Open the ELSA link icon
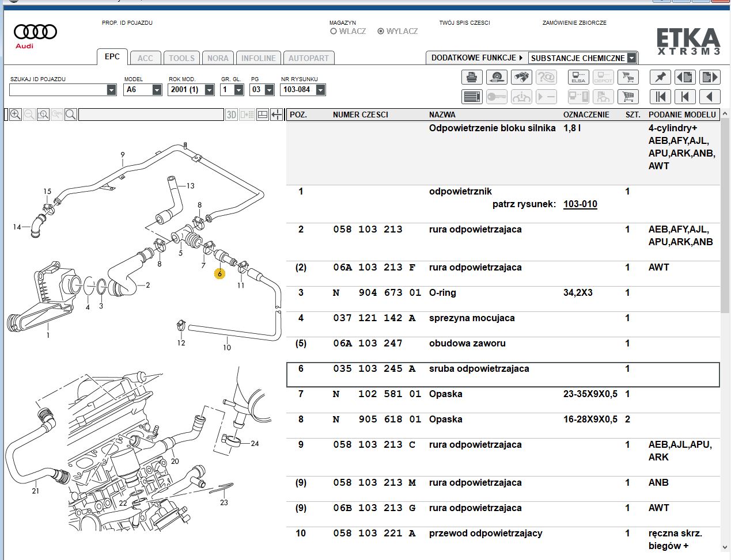 (x=578, y=77)
